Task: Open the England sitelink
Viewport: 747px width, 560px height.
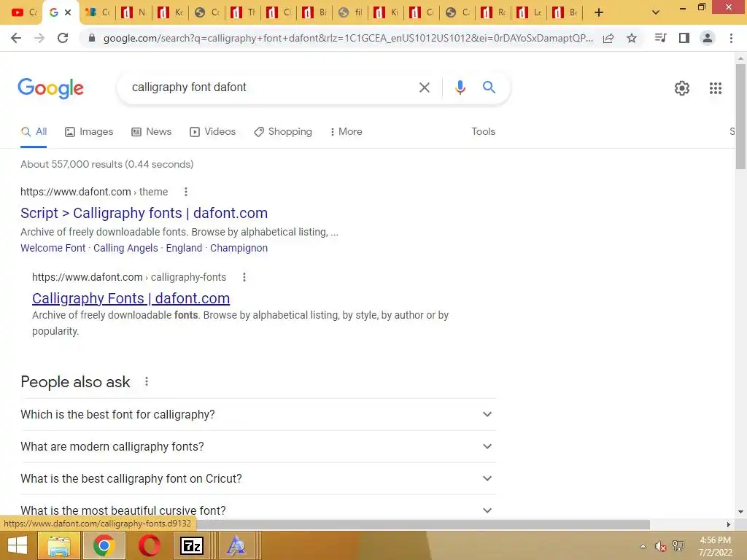Action: point(184,248)
